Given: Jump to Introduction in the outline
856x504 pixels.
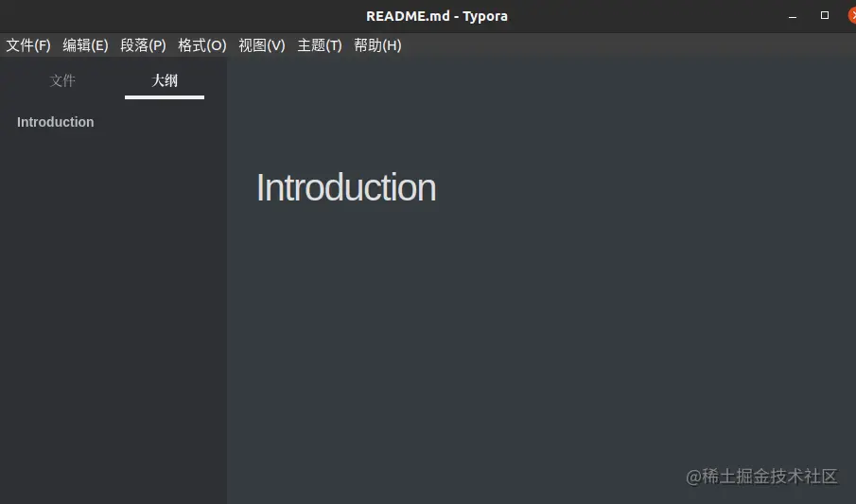Looking at the screenshot, I should tap(55, 122).
